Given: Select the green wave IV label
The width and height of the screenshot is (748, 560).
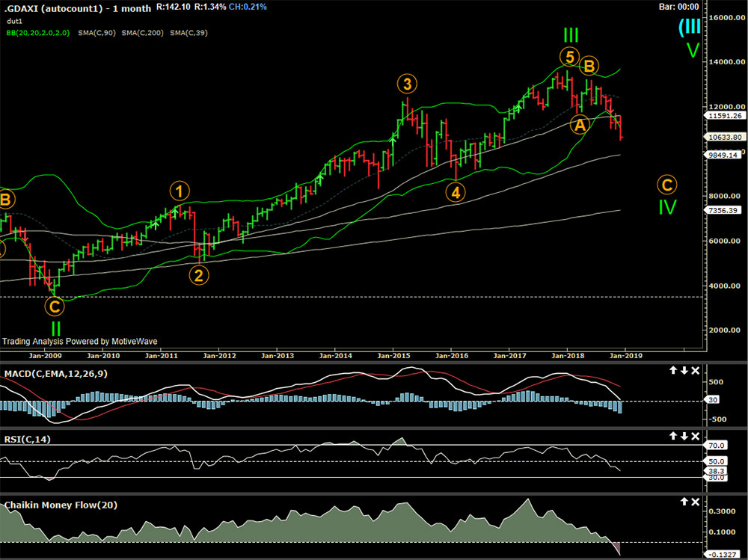Looking at the screenshot, I should [667, 207].
